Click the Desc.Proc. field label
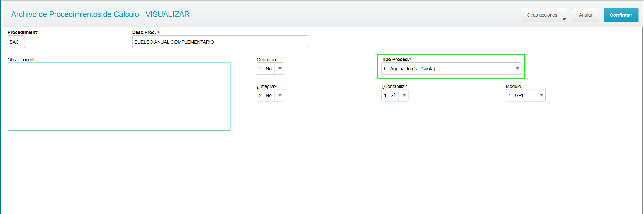 click(x=144, y=32)
